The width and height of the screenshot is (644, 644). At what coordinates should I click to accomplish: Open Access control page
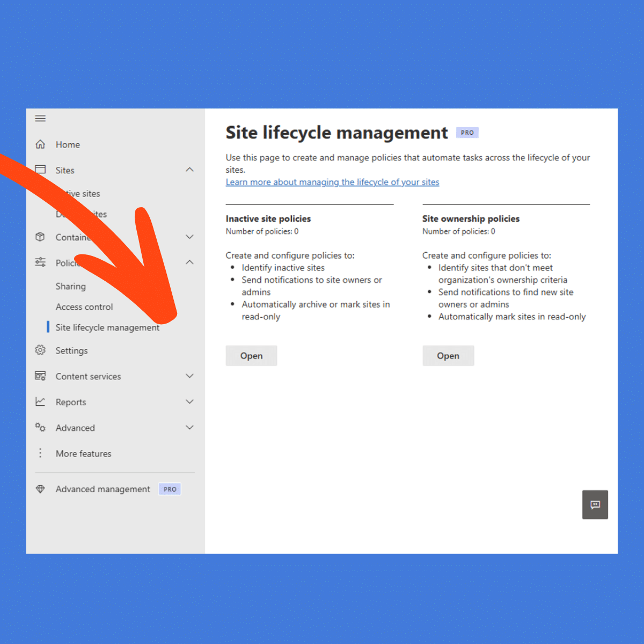[84, 307]
